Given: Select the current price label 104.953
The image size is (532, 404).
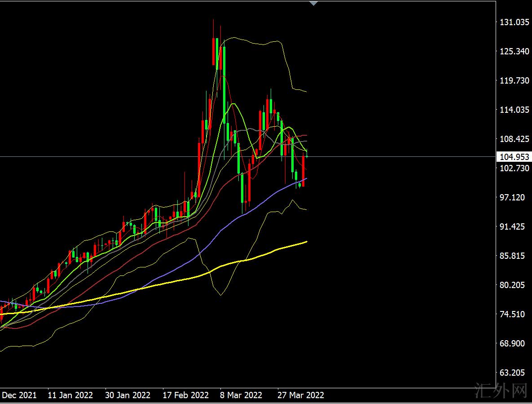Looking at the screenshot, I should coord(514,157).
